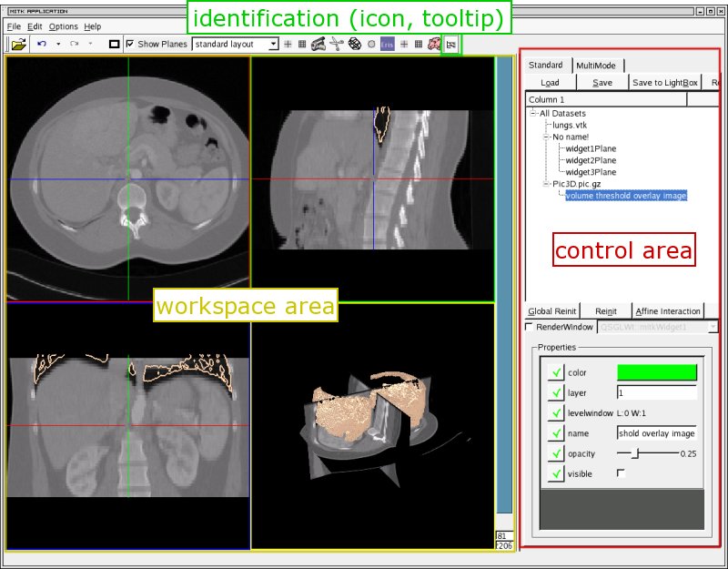Toggle green checkmark beside color property
Image resolution: width=728 pixels, height=569 pixels.
pyautogui.click(x=556, y=372)
